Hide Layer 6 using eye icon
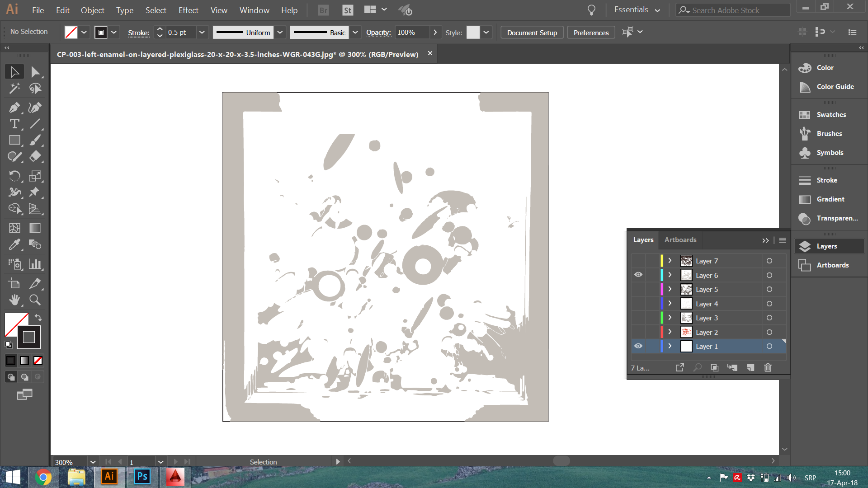868x488 pixels. tap(638, 275)
